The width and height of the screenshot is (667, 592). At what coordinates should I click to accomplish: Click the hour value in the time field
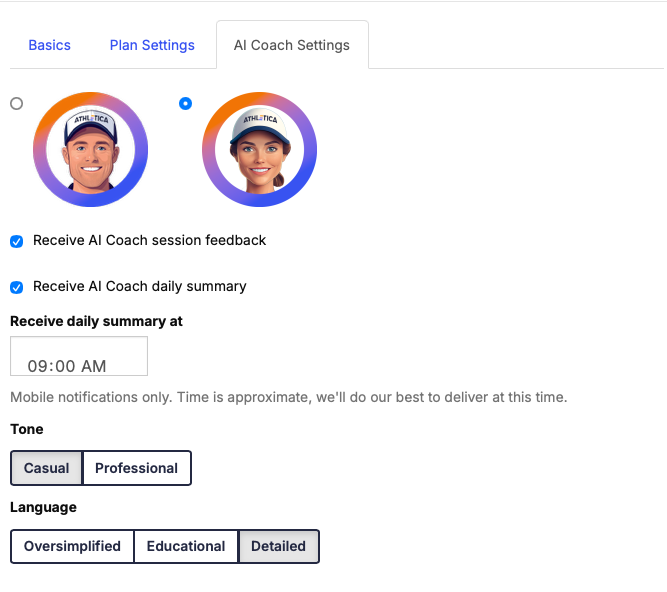point(38,366)
